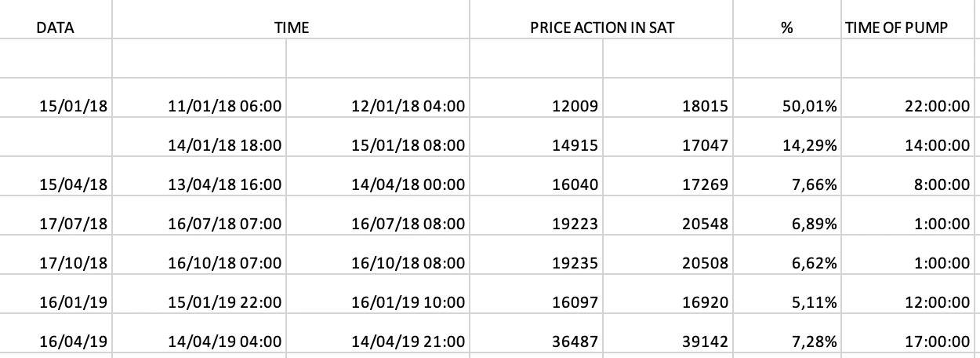Screen dimensions: 980x358
Task: Select the DATA header cell
Action: pyautogui.click(x=55, y=28)
